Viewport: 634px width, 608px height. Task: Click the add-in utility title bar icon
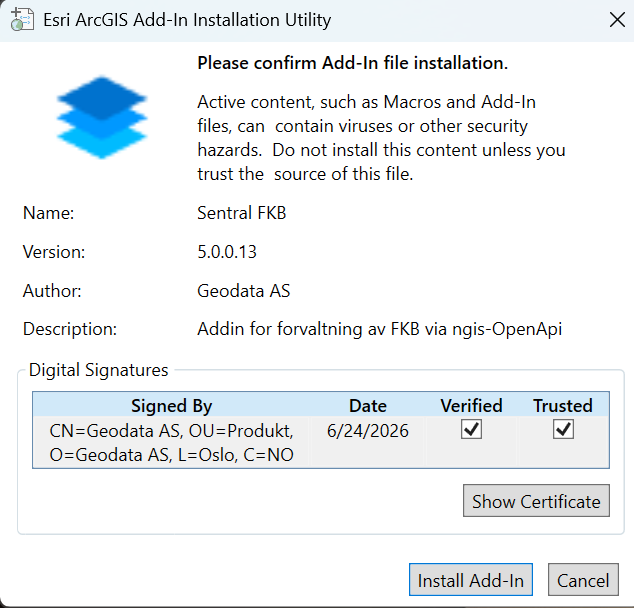click(x=22, y=19)
